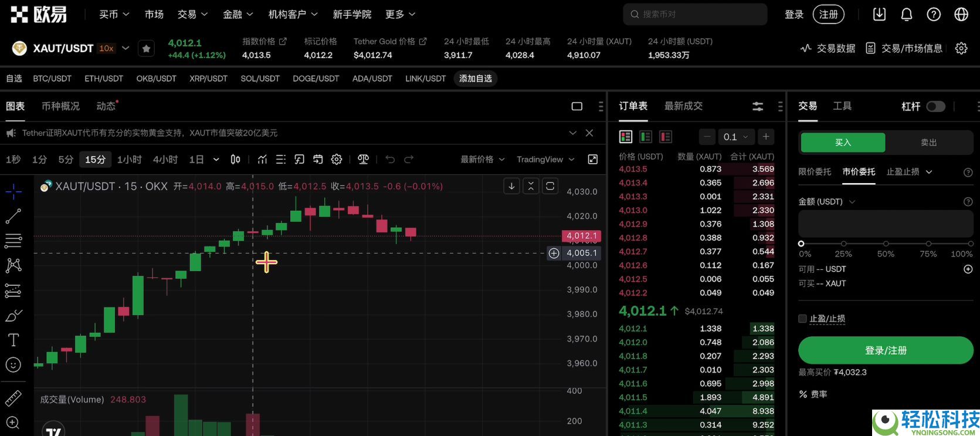This screenshot has height=436, width=980.
Task: Select BTC/USDT from the watchlist bar
Action: [x=52, y=79]
